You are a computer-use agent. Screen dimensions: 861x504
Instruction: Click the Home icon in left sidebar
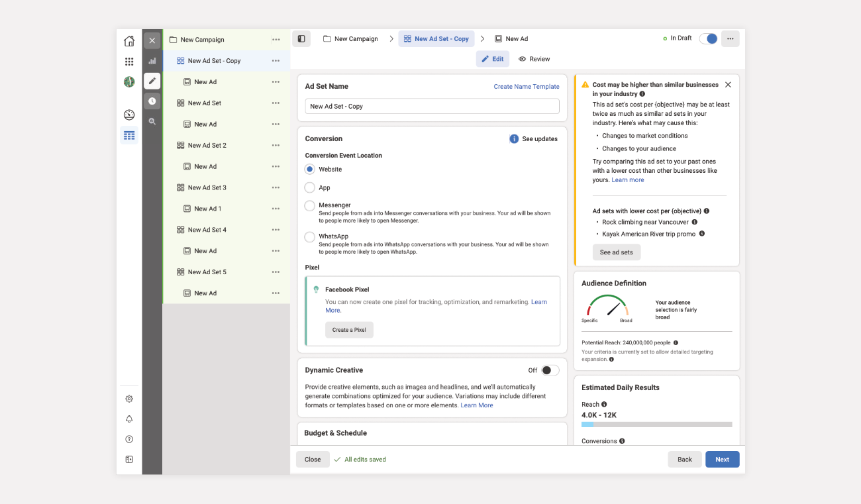(129, 41)
